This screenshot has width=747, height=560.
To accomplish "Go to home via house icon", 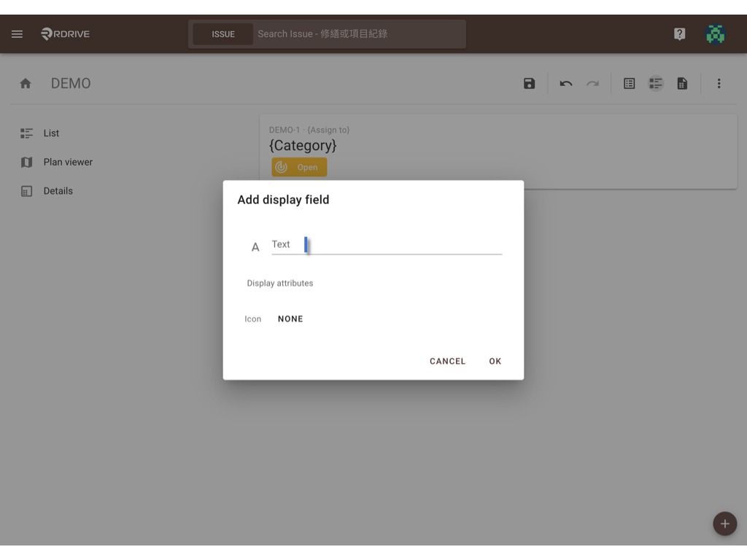I will [x=26, y=84].
